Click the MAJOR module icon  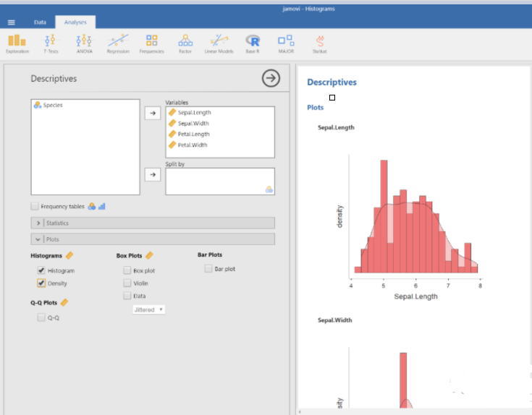[286, 43]
